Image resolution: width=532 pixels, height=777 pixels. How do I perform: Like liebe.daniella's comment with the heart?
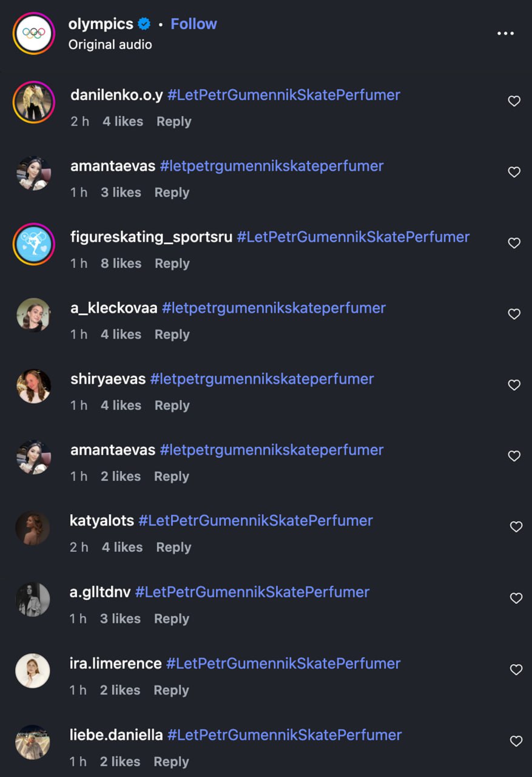pos(516,741)
